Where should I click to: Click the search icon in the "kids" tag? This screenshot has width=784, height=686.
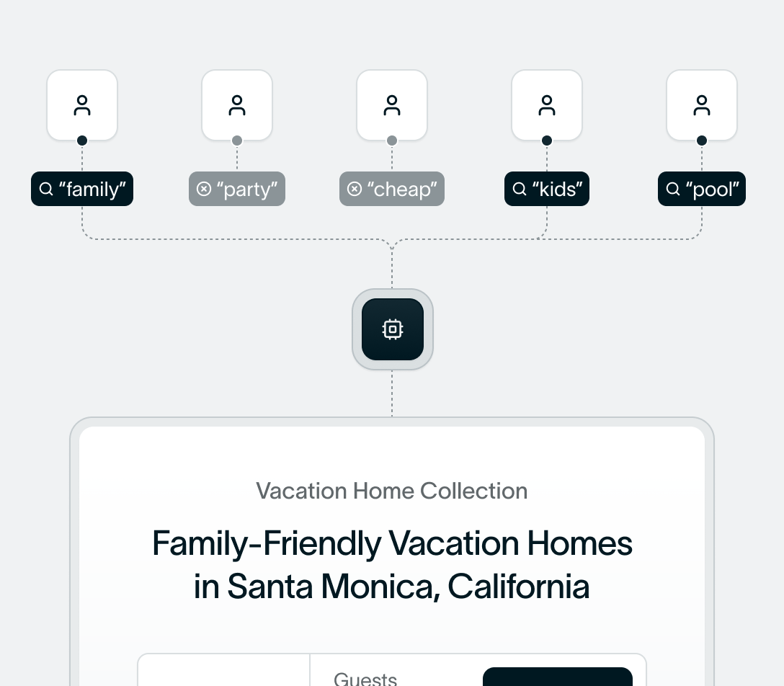coord(520,189)
